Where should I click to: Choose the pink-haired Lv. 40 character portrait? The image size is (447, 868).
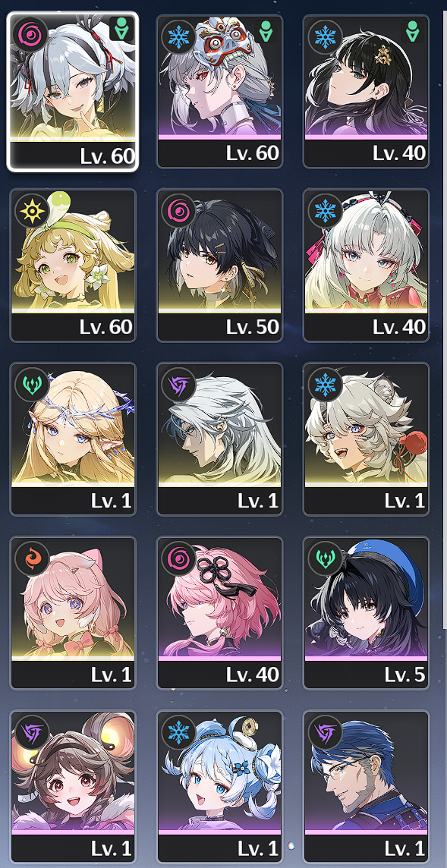click(219, 613)
